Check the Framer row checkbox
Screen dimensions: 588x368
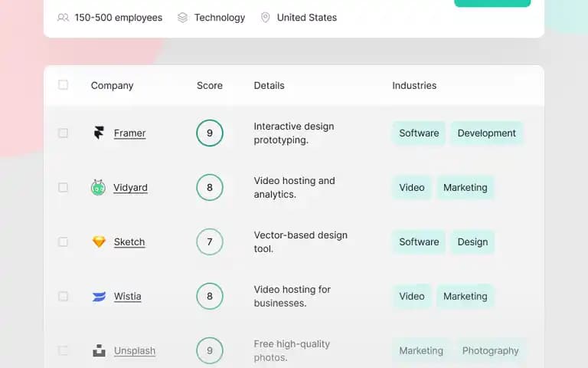(x=63, y=133)
